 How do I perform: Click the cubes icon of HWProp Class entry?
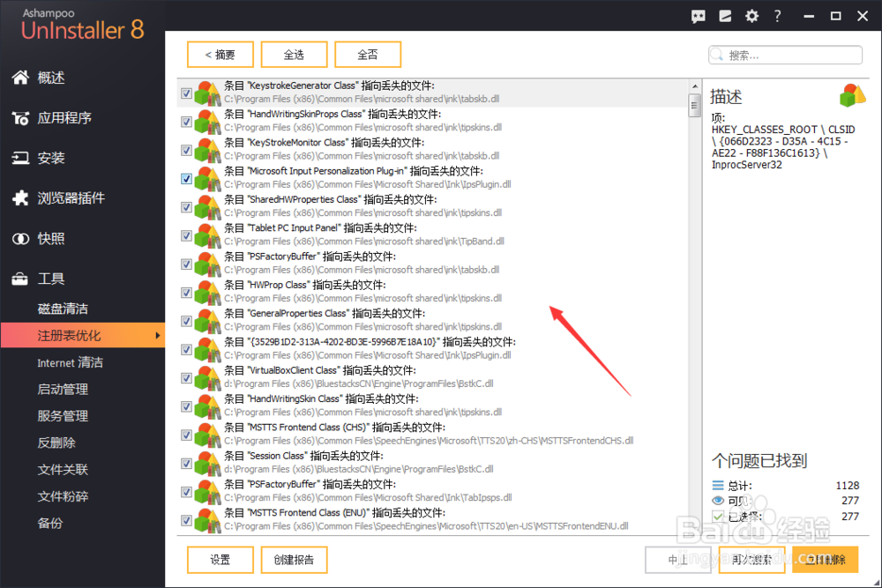[207, 293]
